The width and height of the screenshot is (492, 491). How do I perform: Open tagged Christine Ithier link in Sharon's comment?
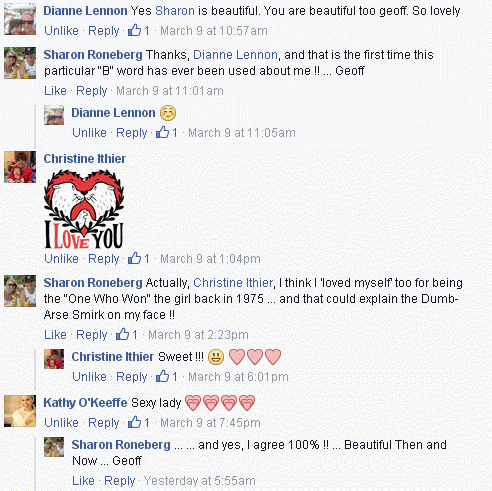point(233,283)
